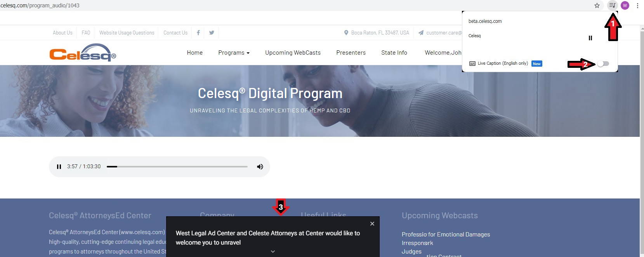Viewport: 644px width, 257px height.
Task: Click the Celesq logo
Action: tap(82, 53)
